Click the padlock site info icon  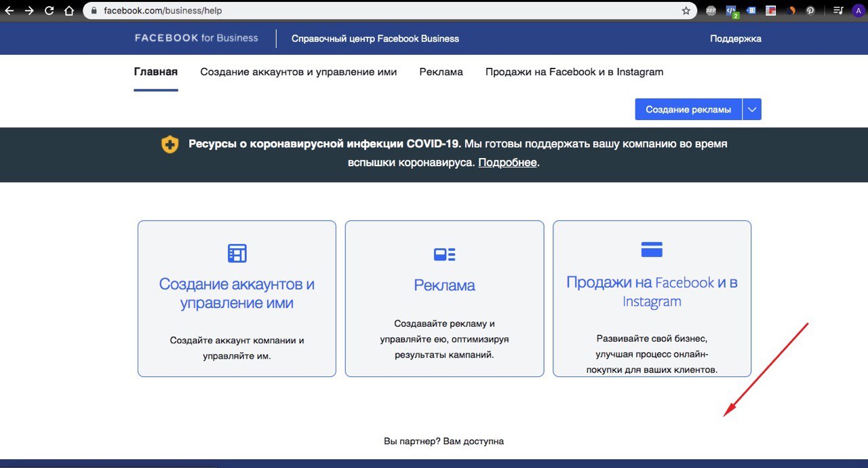click(x=94, y=11)
